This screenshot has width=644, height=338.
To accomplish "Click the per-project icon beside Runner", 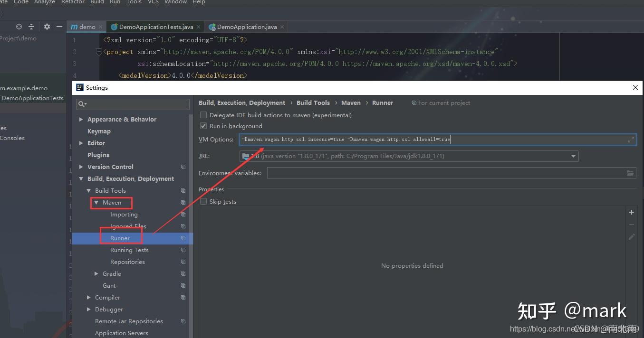I will (x=183, y=238).
